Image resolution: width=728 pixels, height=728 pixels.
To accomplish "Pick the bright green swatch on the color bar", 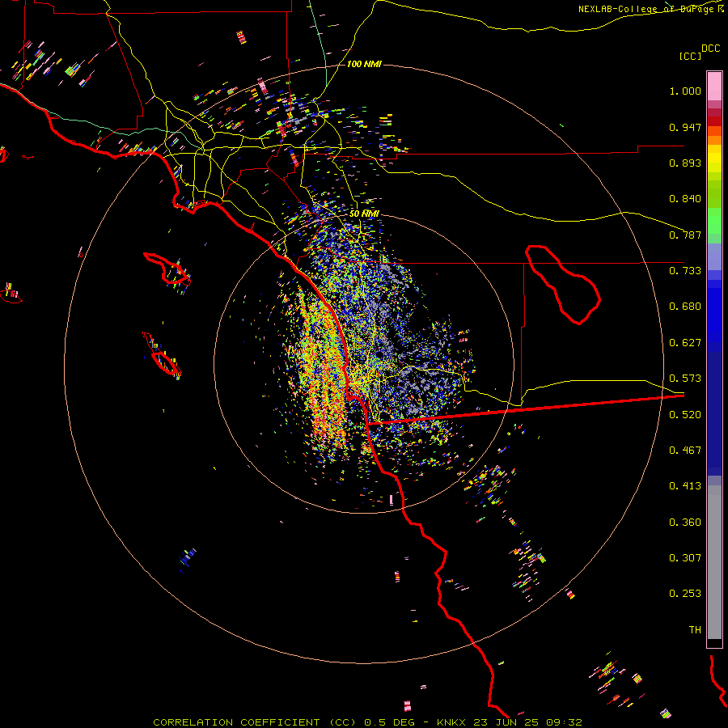I will point(714,222).
